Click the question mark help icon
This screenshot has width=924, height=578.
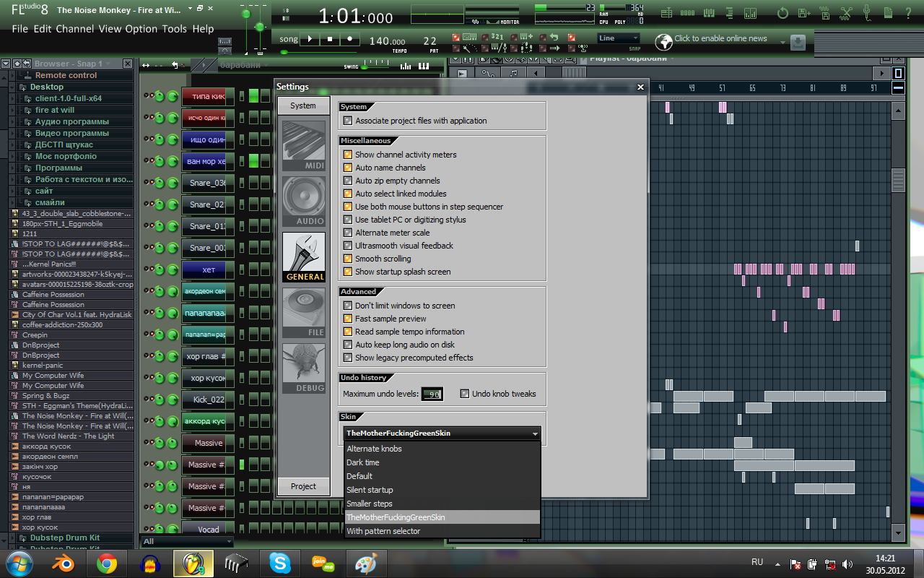909,13
